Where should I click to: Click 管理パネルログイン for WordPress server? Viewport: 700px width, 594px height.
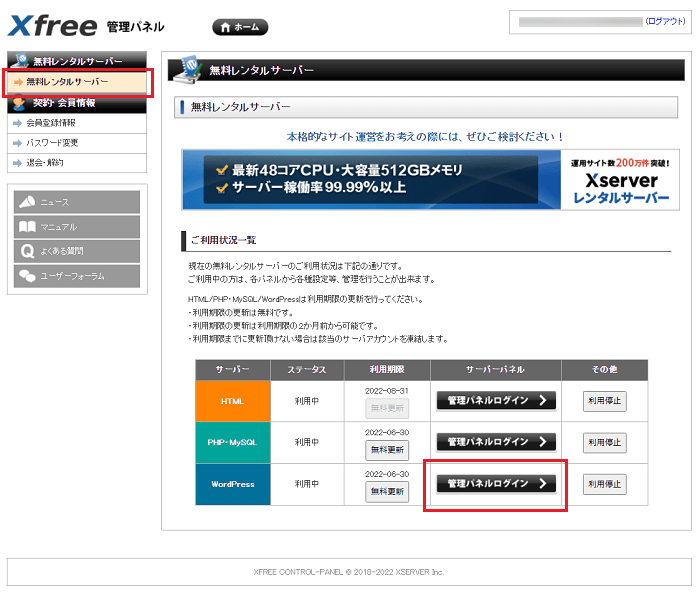pyautogui.click(x=496, y=483)
